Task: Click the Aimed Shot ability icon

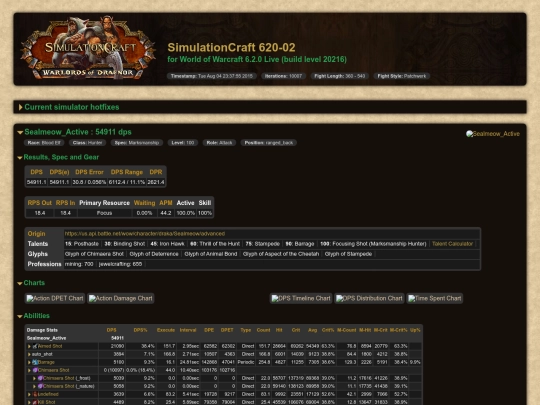Action: 35,346
